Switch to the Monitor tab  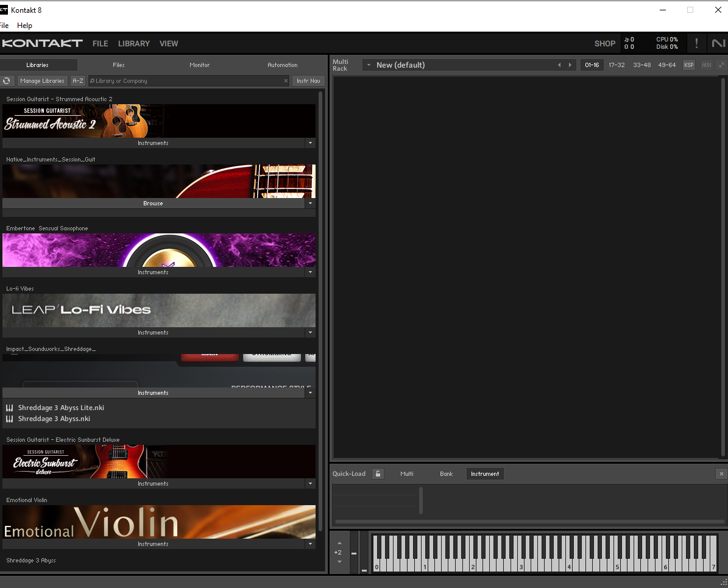pyautogui.click(x=200, y=65)
